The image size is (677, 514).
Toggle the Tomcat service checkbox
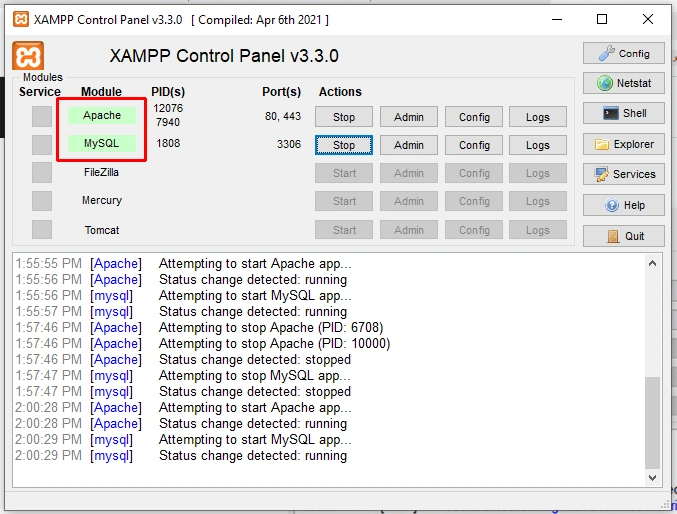[x=42, y=229]
